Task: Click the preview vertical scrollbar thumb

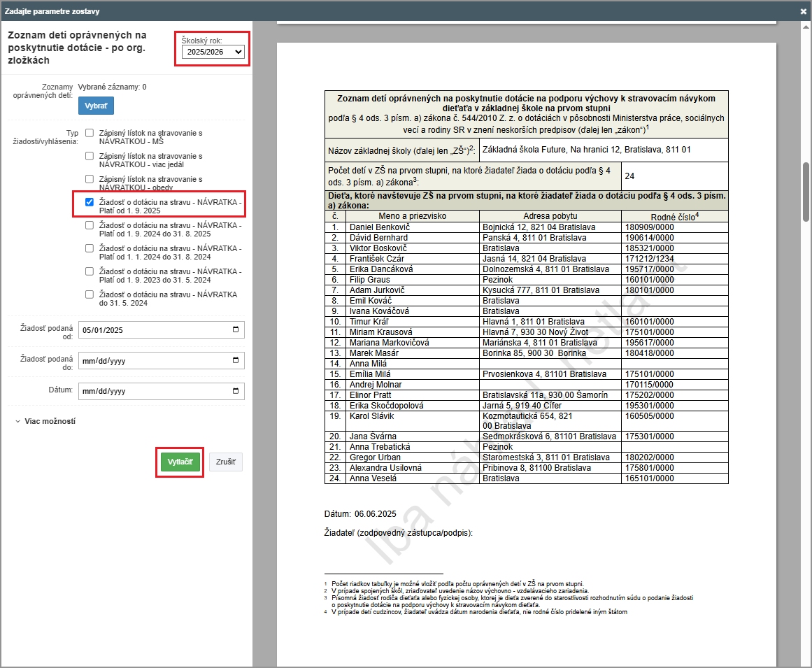Action: point(806,192)
